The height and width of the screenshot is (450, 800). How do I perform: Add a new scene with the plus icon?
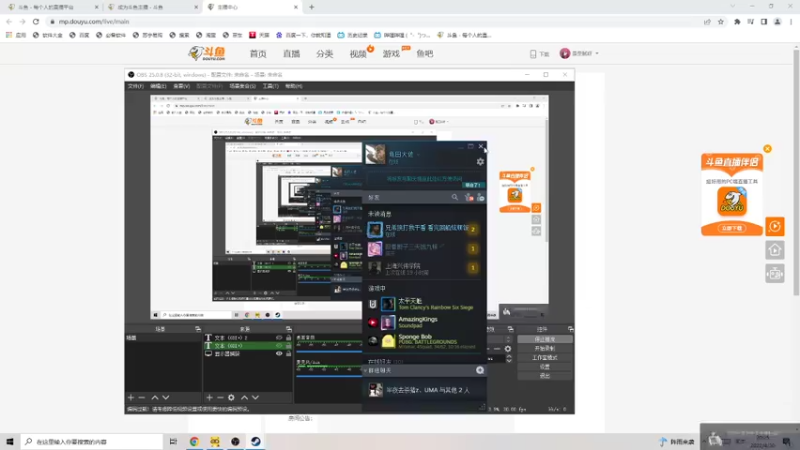pos(131,397)
